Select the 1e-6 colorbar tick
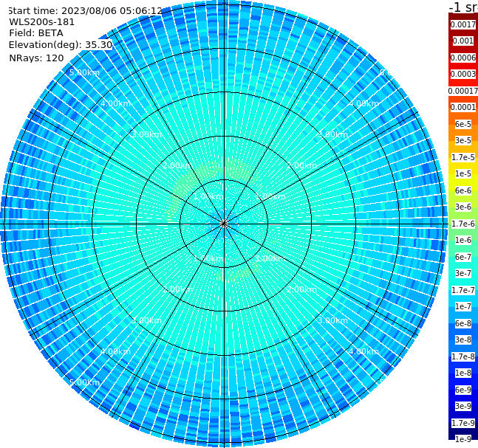Image resolution: width=478 pixels, height=448 pixels. [x=463, y=240]
